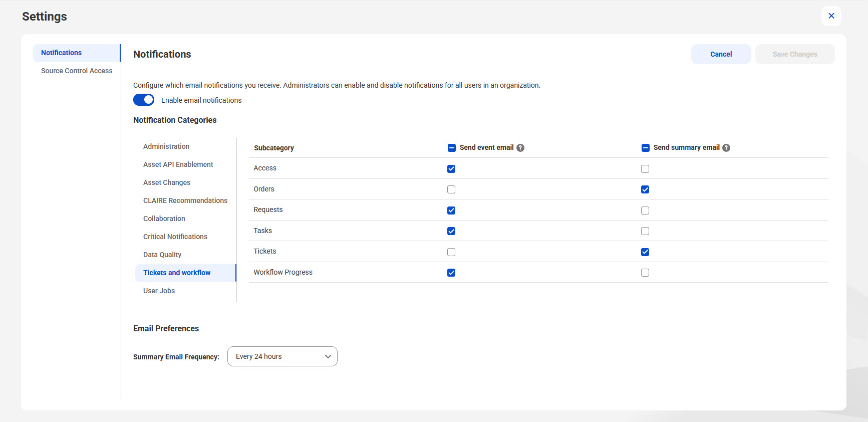Check summary email for Requests

click(645, 210)
